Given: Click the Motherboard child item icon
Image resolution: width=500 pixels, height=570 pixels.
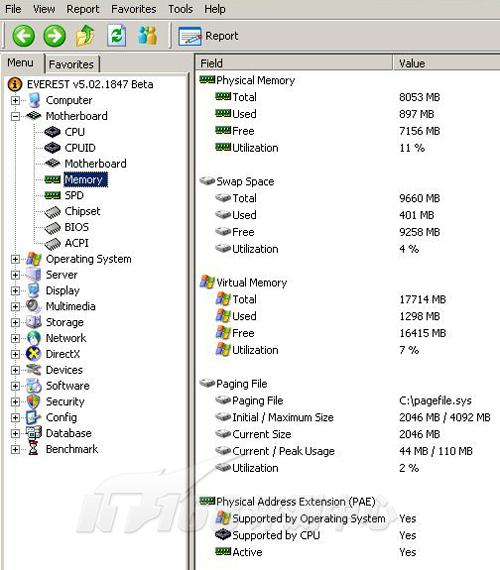Looking at the screenshot, I should coord(52,163).
